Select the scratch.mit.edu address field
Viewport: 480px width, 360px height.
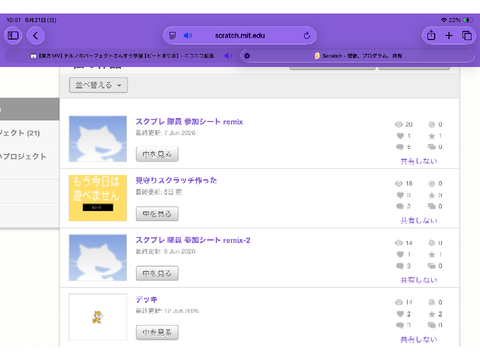coord(240,35)
